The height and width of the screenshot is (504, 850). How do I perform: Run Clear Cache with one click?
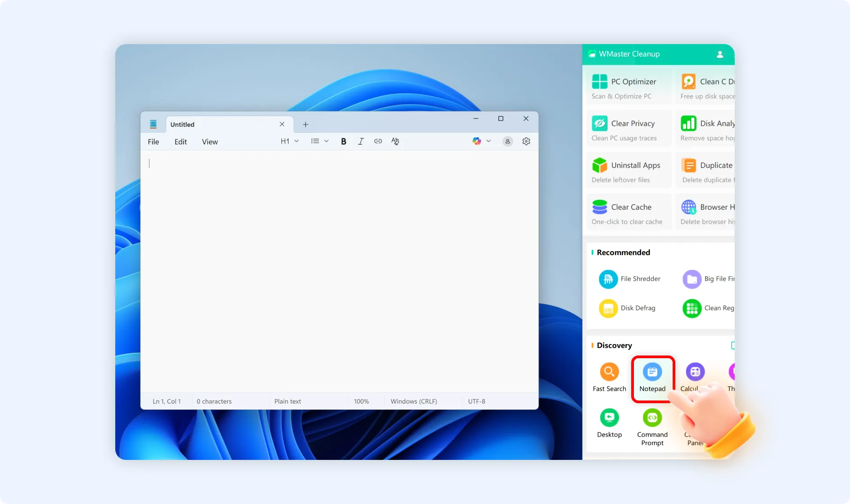628,212
